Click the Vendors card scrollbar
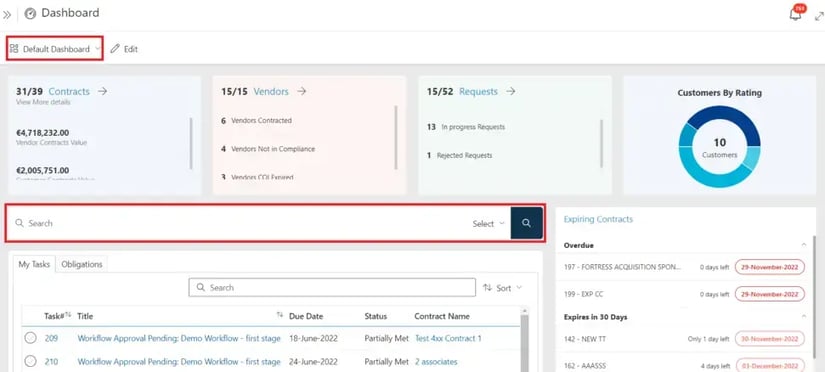Image resolution: width=825 pixels, height=372 pixels. coord(396,137)
